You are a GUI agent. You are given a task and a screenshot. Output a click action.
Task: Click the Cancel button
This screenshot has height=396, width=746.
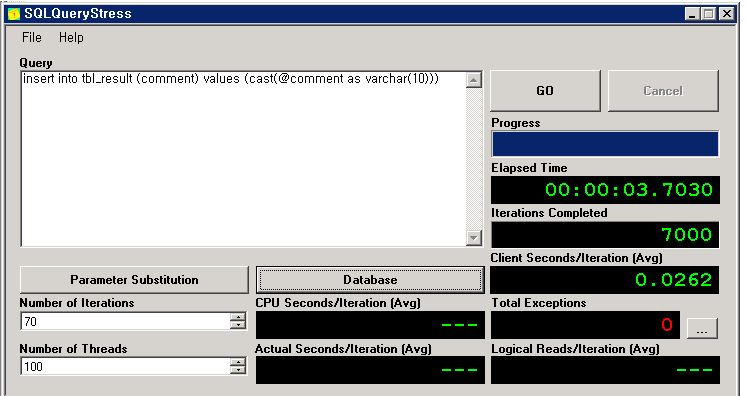tap(663, 91)
